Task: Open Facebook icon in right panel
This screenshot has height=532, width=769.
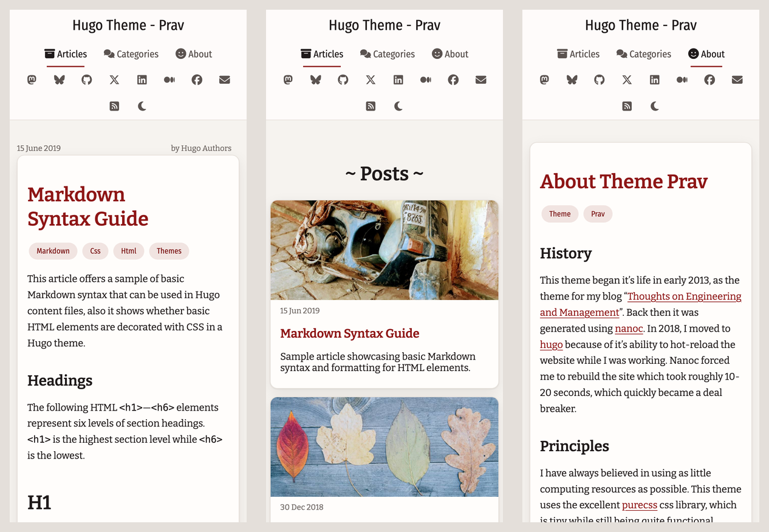Action: point(709,80)
